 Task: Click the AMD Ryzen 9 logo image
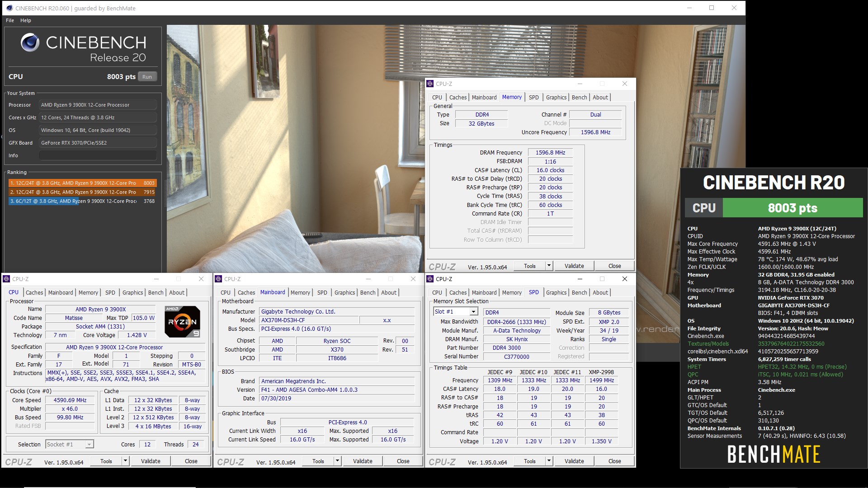pos(182,322)
